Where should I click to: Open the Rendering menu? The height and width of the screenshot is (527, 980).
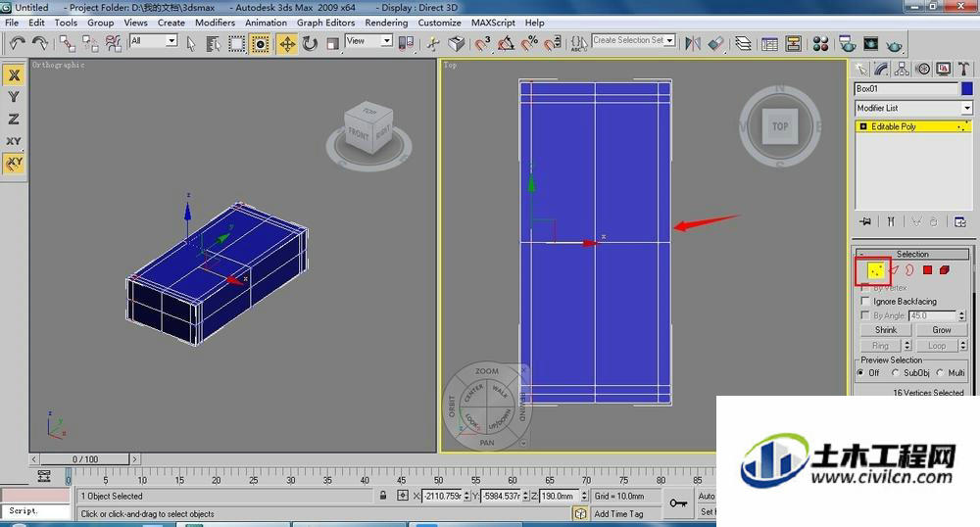[x=386, y=23]
